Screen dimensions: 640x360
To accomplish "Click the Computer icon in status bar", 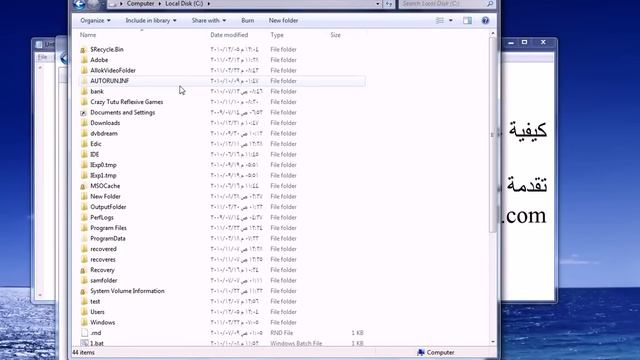I will (x=421, y=352).
